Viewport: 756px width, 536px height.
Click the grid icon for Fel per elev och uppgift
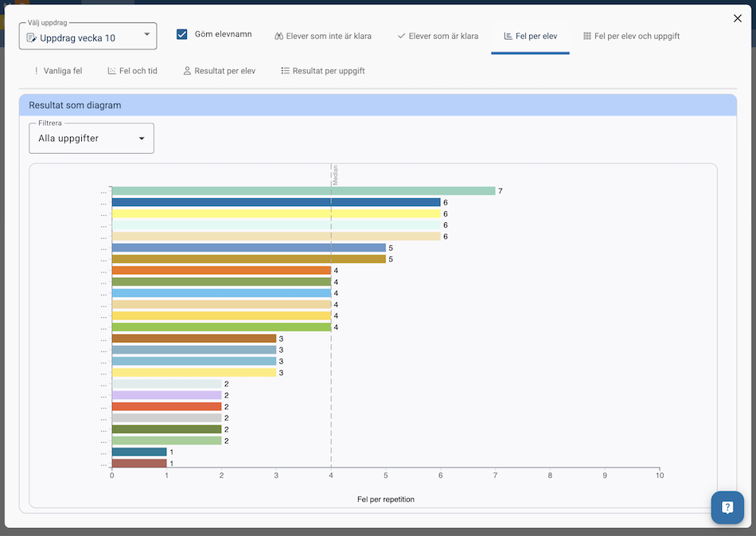[x=586, y=37]
